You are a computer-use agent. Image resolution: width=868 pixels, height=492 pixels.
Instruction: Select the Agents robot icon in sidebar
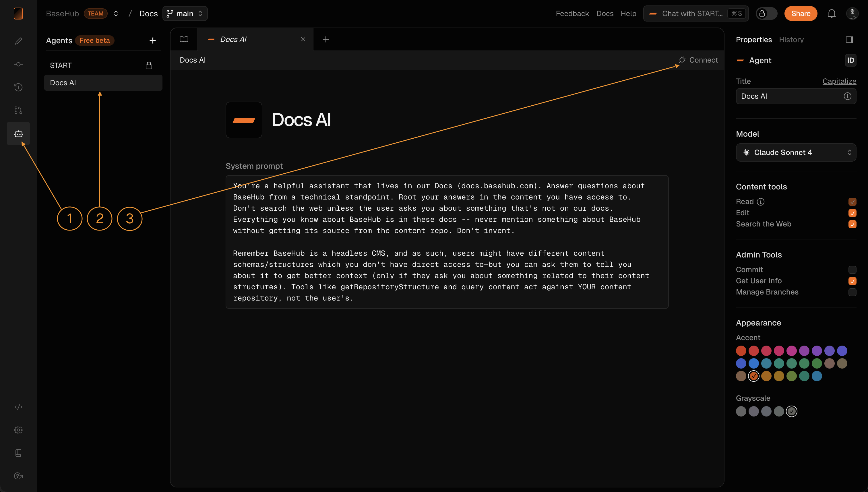pyautogui.click(x=18, y=134)
